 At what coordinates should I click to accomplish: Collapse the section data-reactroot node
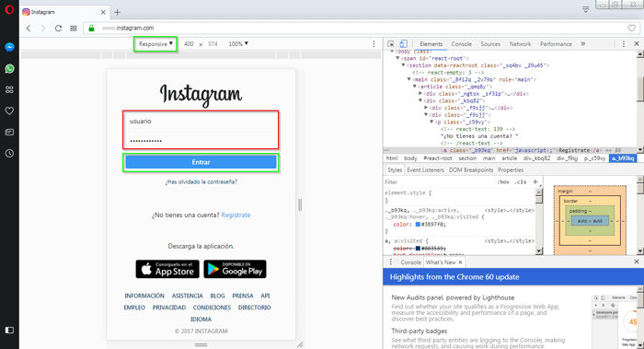(403, 65)
